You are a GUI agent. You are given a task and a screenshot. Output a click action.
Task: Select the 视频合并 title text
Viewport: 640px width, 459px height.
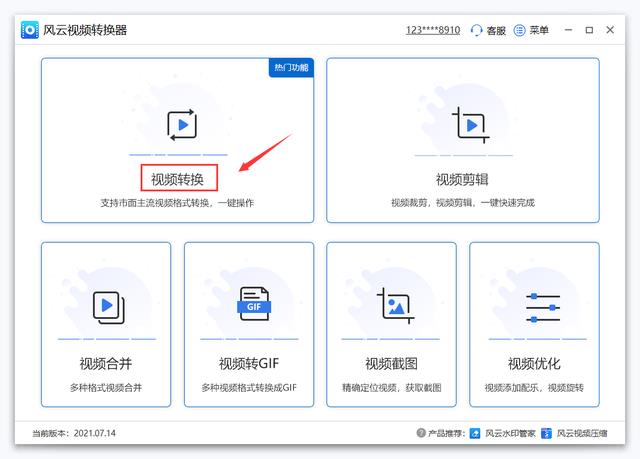106,363
